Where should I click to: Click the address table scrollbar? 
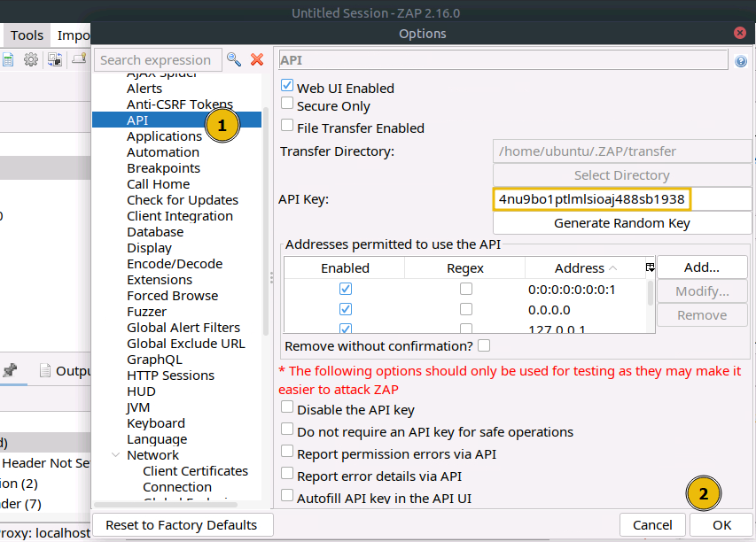(650, 292)
